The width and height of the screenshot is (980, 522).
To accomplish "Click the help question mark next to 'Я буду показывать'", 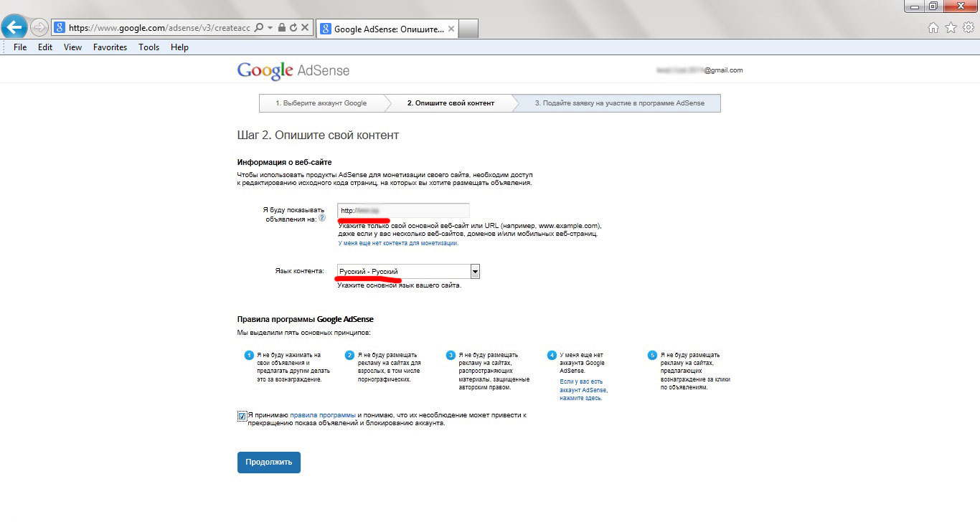I will click(322, 218).
